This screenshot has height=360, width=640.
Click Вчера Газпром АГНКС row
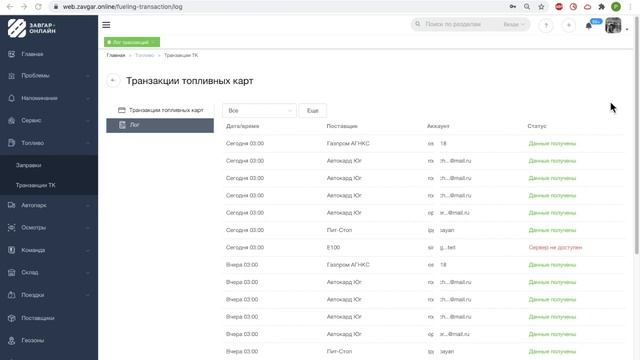(x=424, y=264)
